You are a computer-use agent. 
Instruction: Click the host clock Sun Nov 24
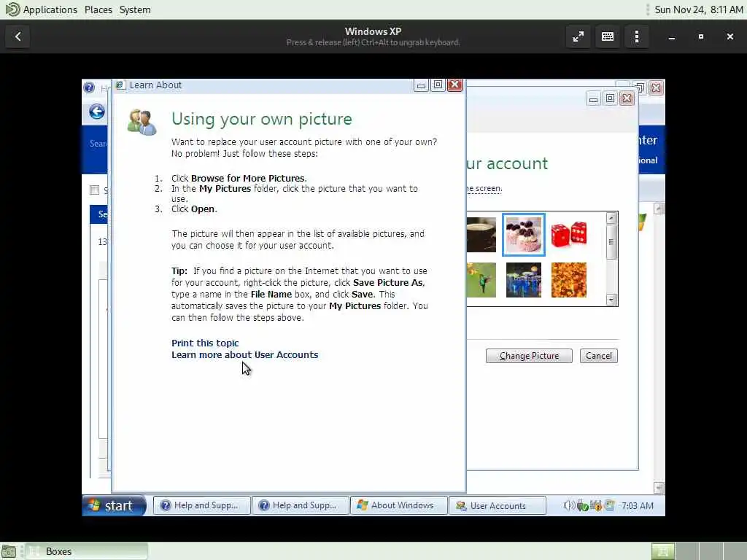(x=698, y=9)
